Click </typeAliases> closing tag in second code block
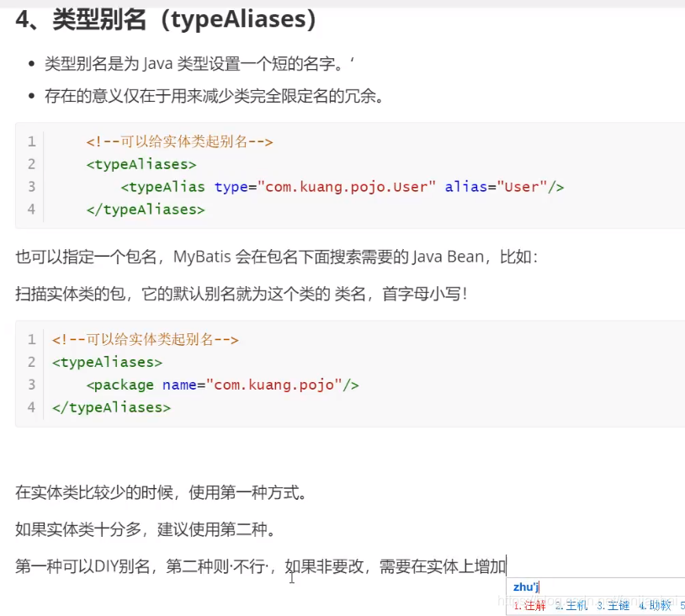685x616 pixels. click(111, 407)
